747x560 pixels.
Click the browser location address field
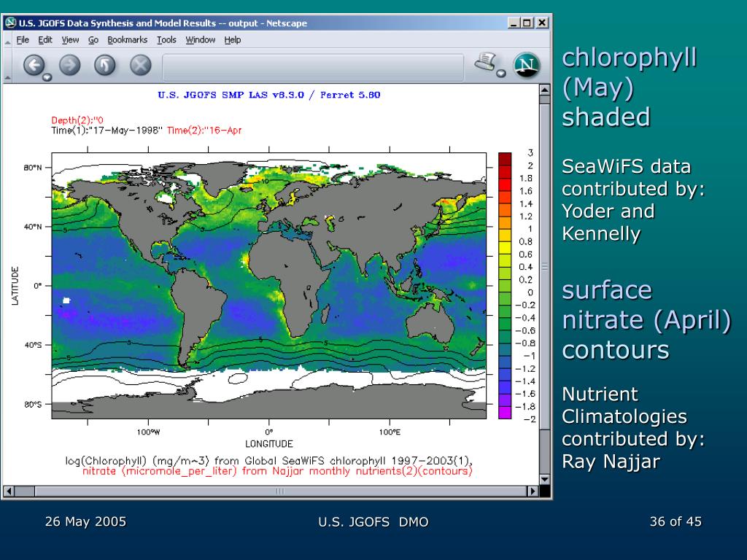point(313,67)
